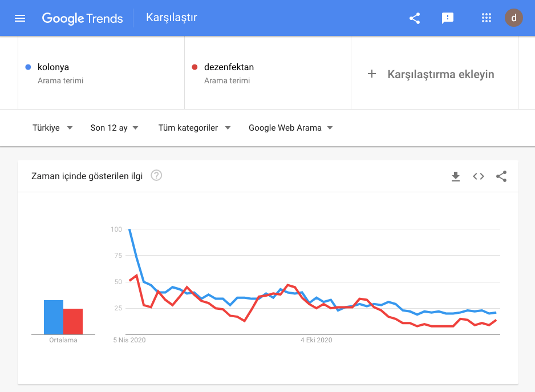
Task: Go to Google Trends home logo
Action: coord(82,18)
